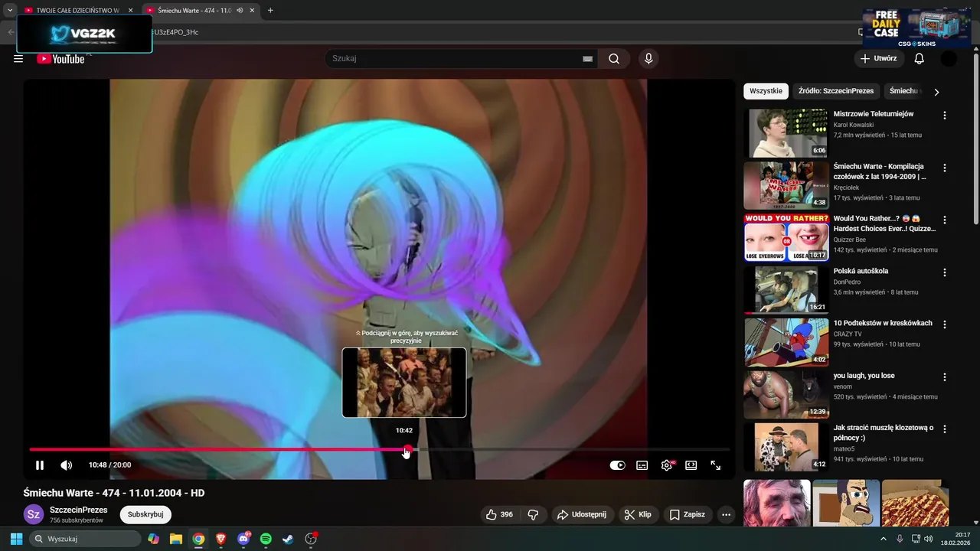Open YouTube notifications bell
The width and height of the screenshot is (980, 551).
point(919,59)
